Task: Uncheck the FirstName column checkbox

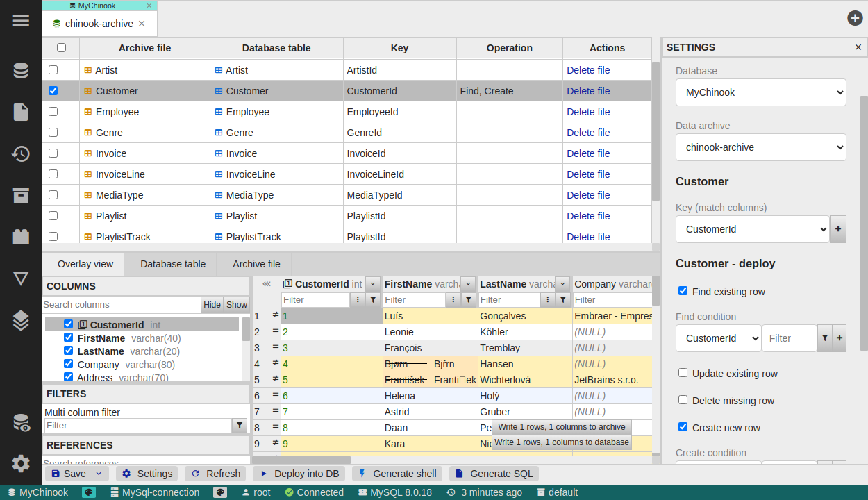Action: click(x=68, y=337)
